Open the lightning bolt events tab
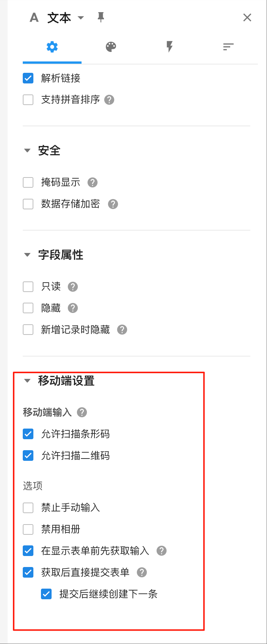 tap(170, 47)
